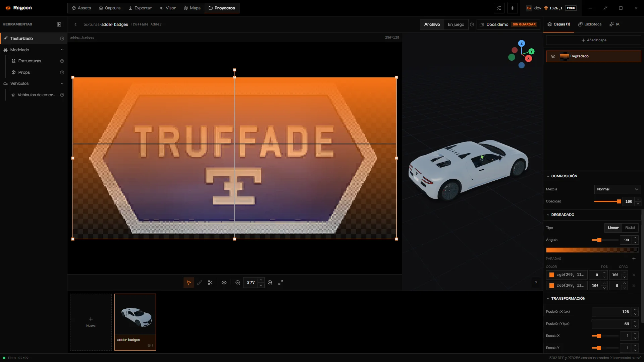Switch to the IA tab
644x362 pixels.
point(614,24)
